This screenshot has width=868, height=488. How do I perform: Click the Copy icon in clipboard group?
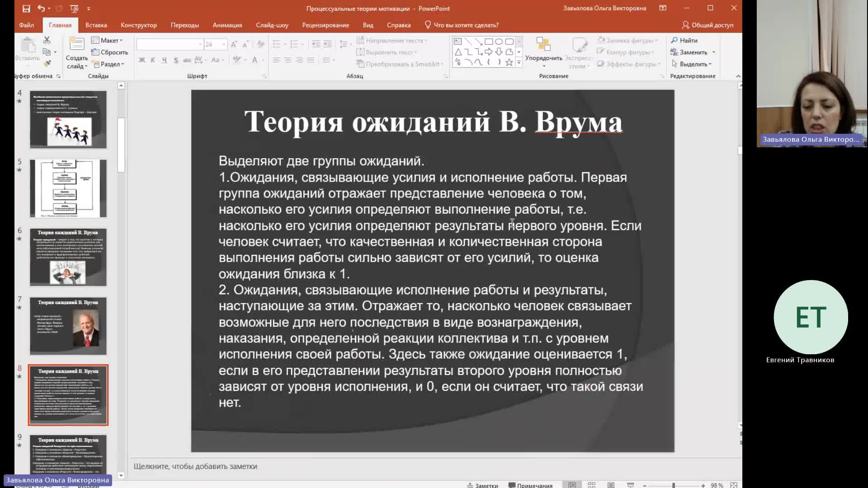click(x=47, y=52)
